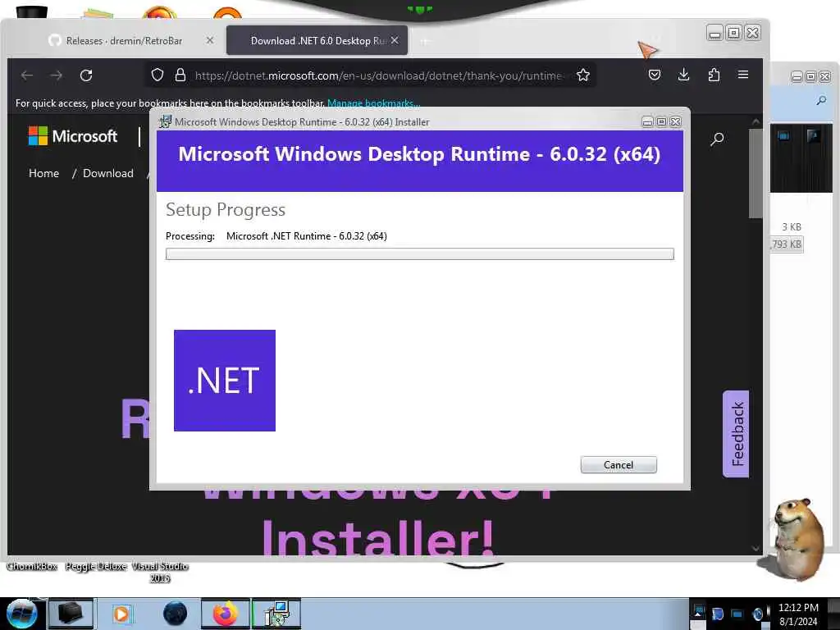Click the Firefox forward arrow
The width and height of the screenshot is (840, 630).
(57, 75)
